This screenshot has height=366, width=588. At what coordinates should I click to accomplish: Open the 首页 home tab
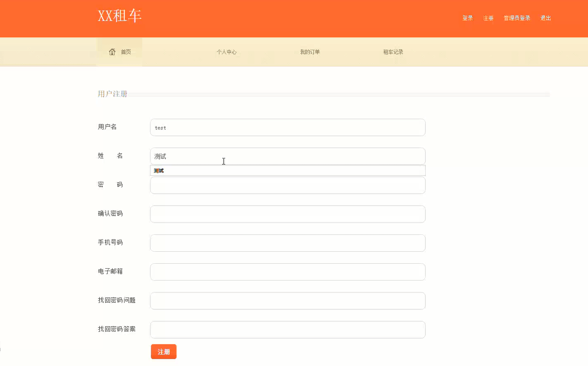(126, 52)
